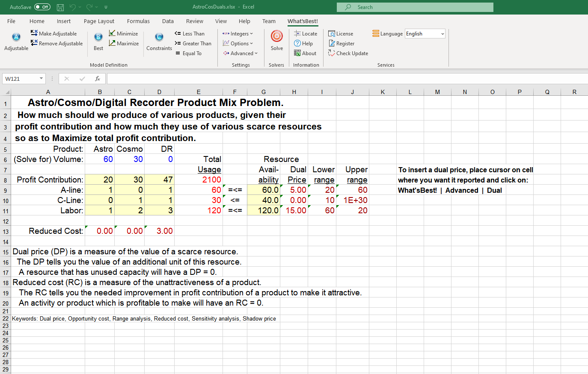The width and height of the screenshot is (588, 374).
Task: Switch to the View tab
Action: [x=221, y=21]
